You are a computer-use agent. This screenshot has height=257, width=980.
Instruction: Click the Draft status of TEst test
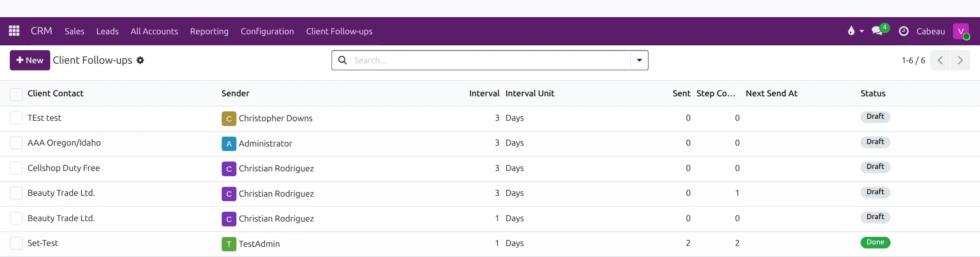[x=875, y=117]
